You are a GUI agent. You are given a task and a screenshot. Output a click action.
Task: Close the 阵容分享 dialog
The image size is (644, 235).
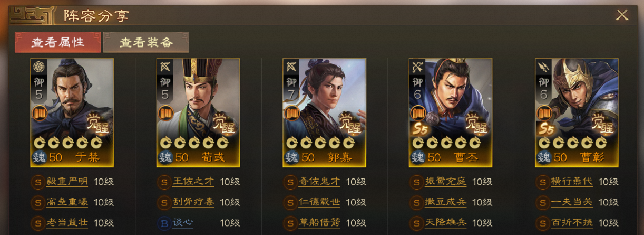[622, 15]
